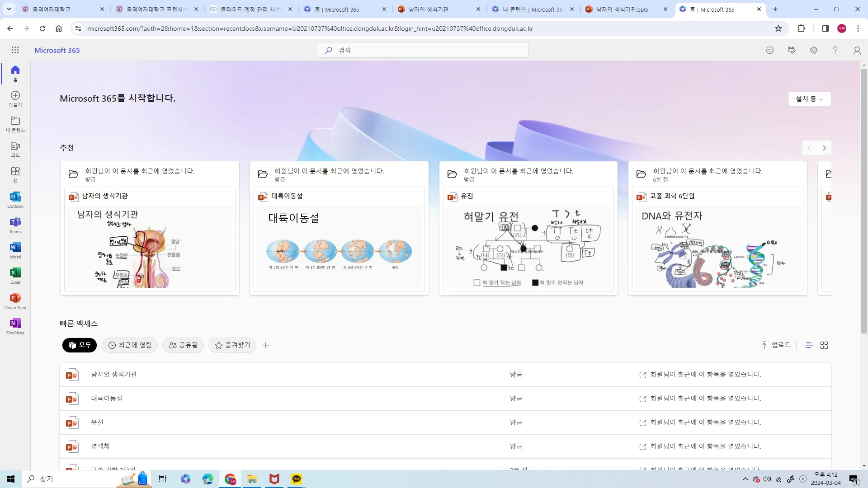Show next recommended documents
The width and height of the screenshot is (868, 488).
[x=824, y=148]
